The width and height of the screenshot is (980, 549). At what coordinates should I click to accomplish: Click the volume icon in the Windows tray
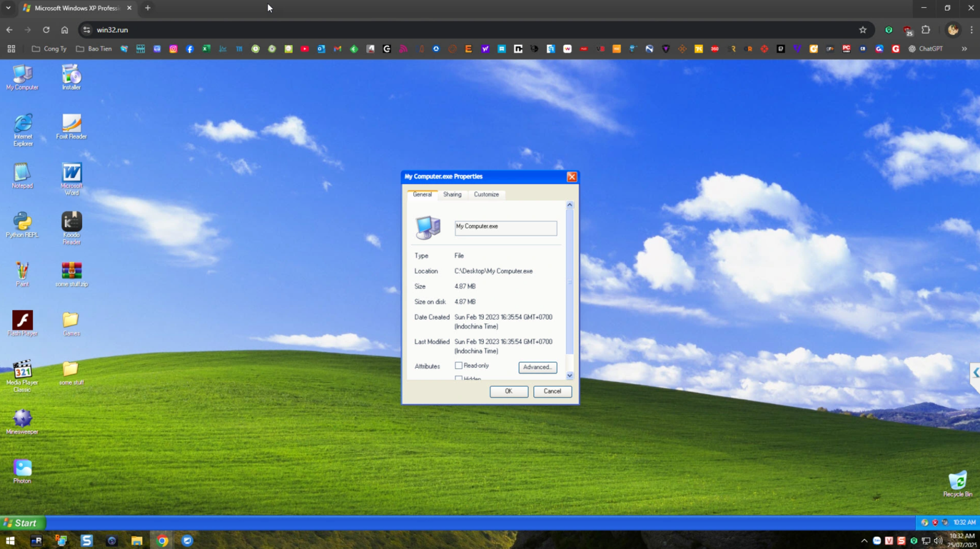pyautogui.click(x=938, y=540)
